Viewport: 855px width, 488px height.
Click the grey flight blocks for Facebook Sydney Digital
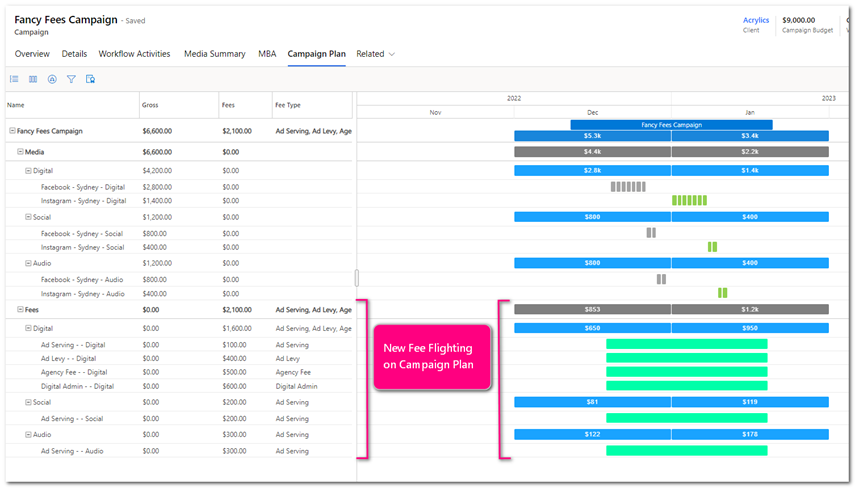(x=628, y=186)
